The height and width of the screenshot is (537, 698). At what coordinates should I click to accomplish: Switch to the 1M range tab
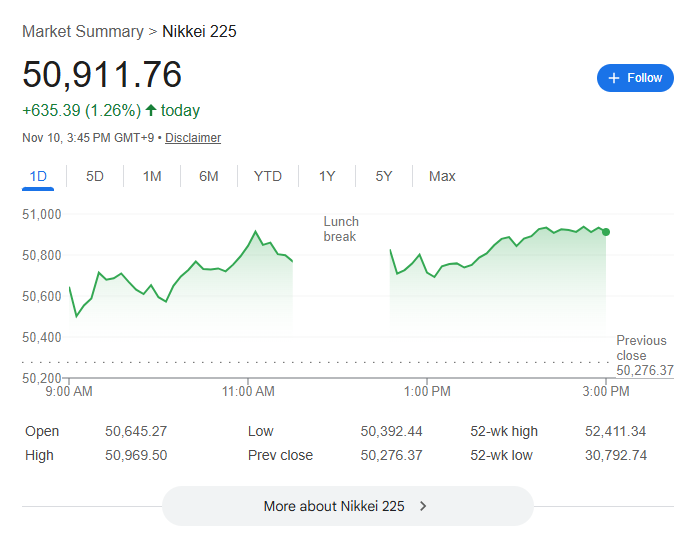pos(152,176)
